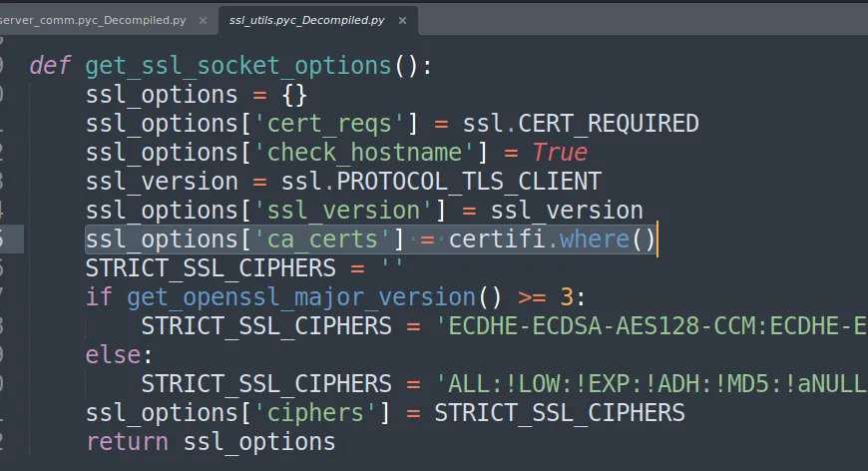Click the certifi.where() call
This screenshot has width=868, height=471.
click(x=552, y=239)
